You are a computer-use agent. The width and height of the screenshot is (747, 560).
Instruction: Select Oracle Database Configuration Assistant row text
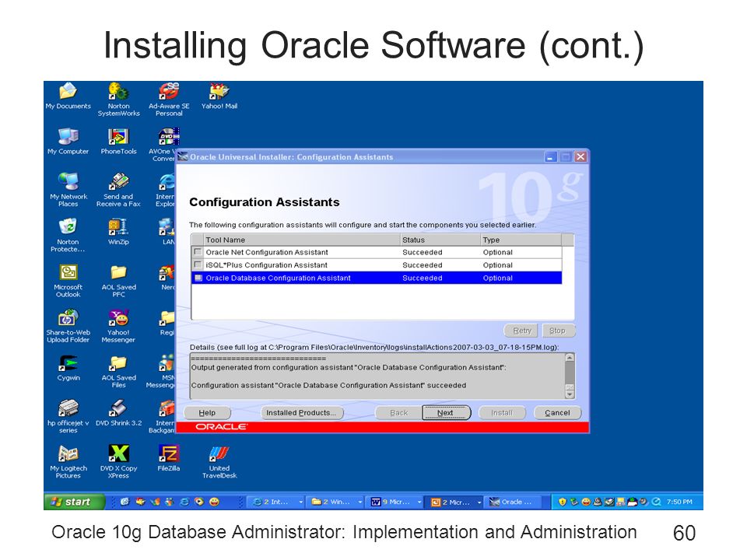[279, 278]
